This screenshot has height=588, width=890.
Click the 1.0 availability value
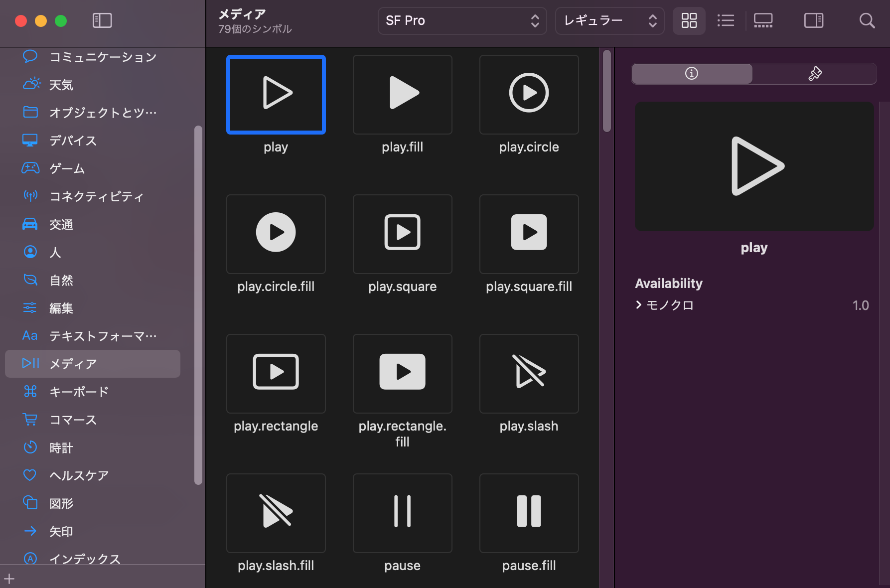click(x=861, y=305)
